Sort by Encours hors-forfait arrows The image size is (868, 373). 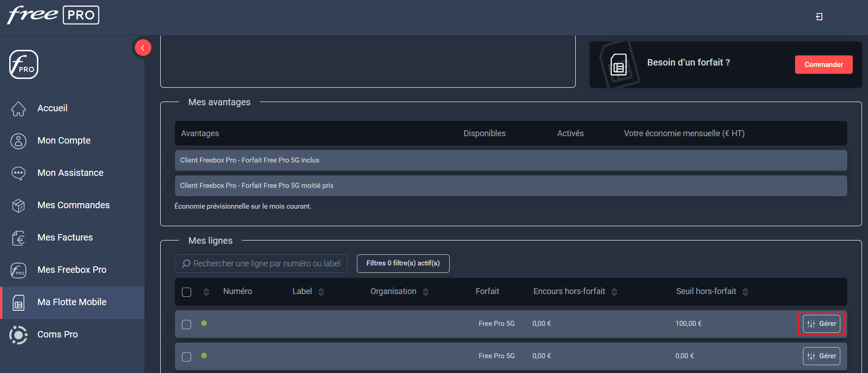pyautogui.click(x=615, y=292)
